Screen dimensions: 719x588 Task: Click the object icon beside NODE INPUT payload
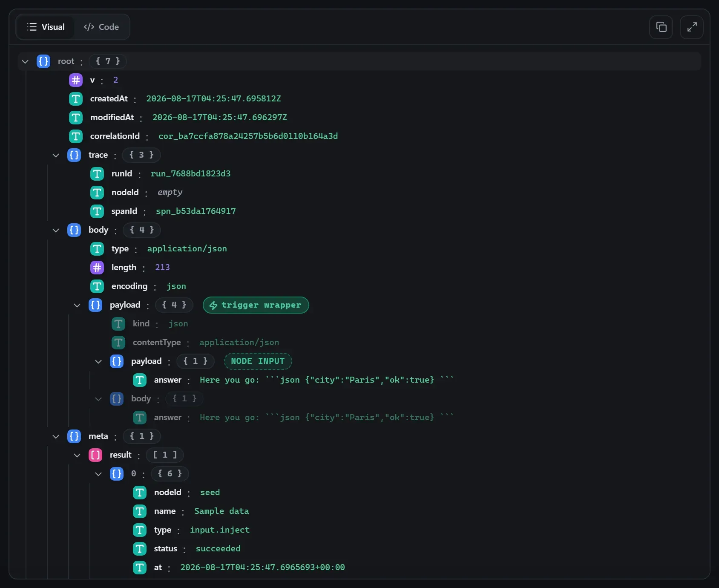(117, 361)
